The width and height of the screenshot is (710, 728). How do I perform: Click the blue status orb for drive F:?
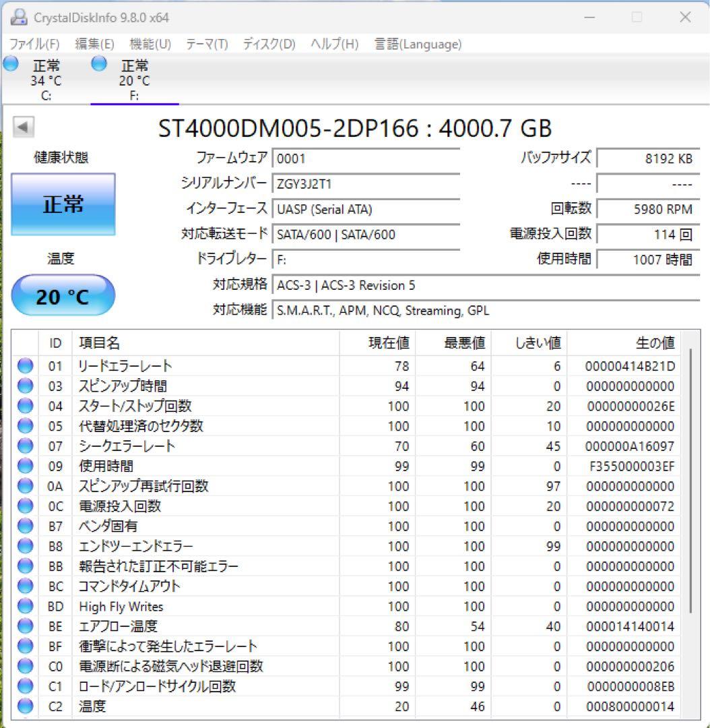pyautogui.click(x=99, y=63)
